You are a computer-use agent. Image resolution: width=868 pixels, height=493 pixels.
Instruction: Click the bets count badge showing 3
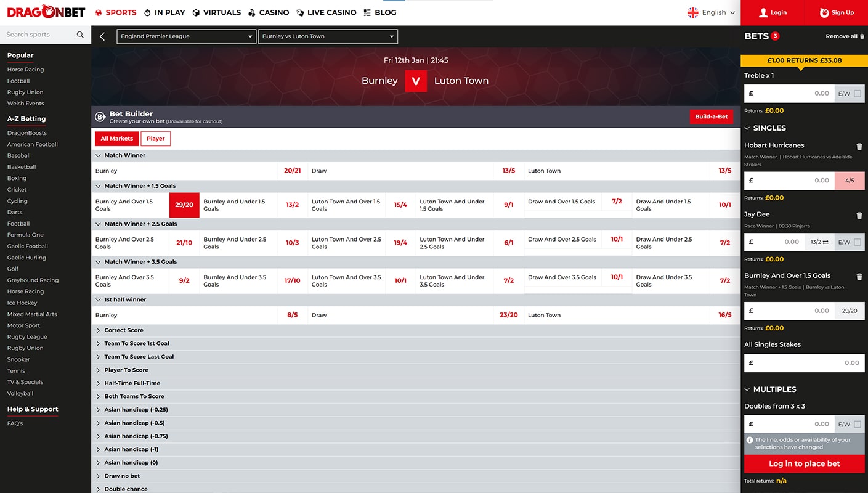pyautogui.click(x=775, y=36)
